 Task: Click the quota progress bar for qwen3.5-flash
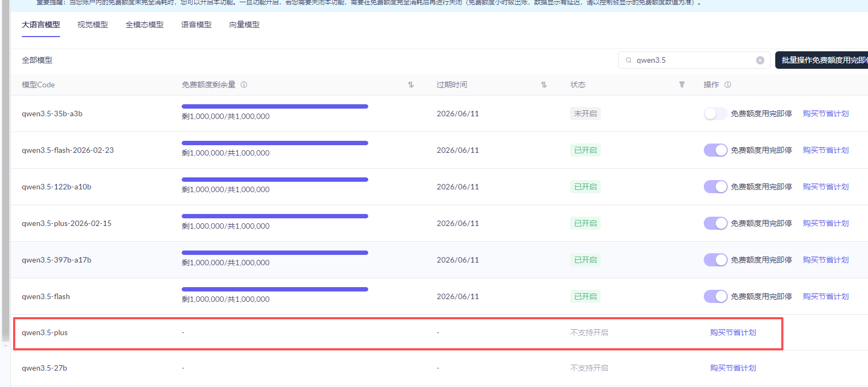(x=275, y=289)
